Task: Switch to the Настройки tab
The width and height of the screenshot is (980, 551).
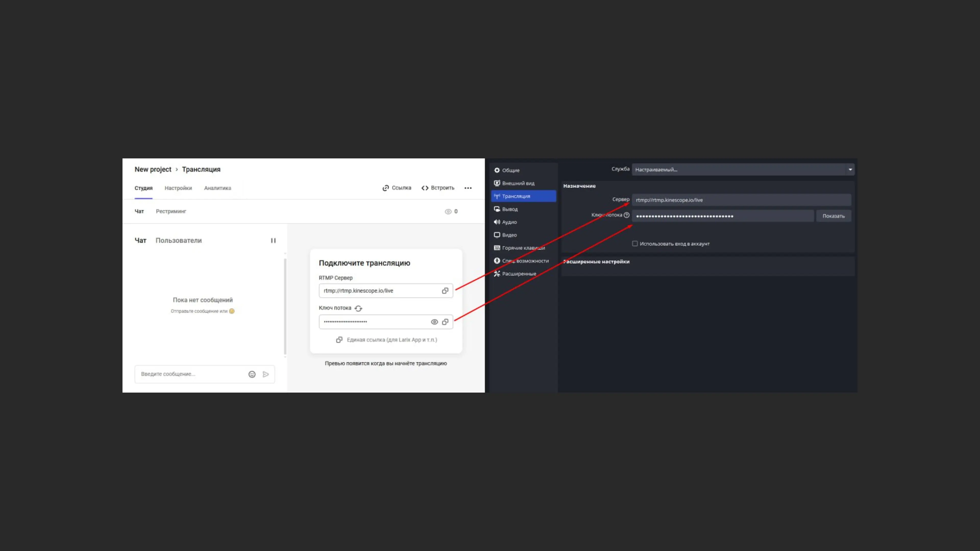Action: click(178, 188)
